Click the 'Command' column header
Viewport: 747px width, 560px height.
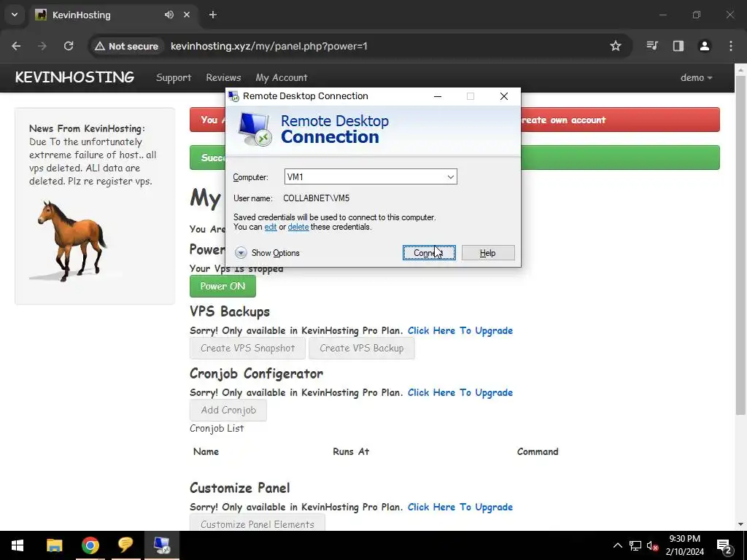point(538,451)
